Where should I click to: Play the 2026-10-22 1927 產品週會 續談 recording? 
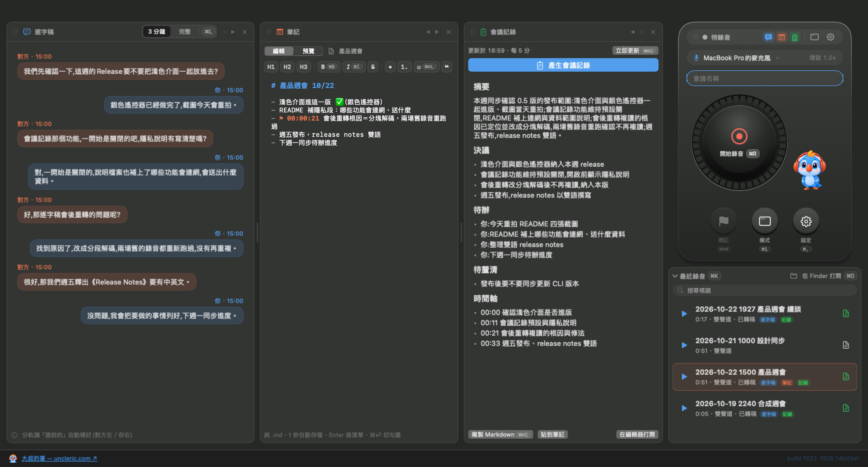click(684, 314)
